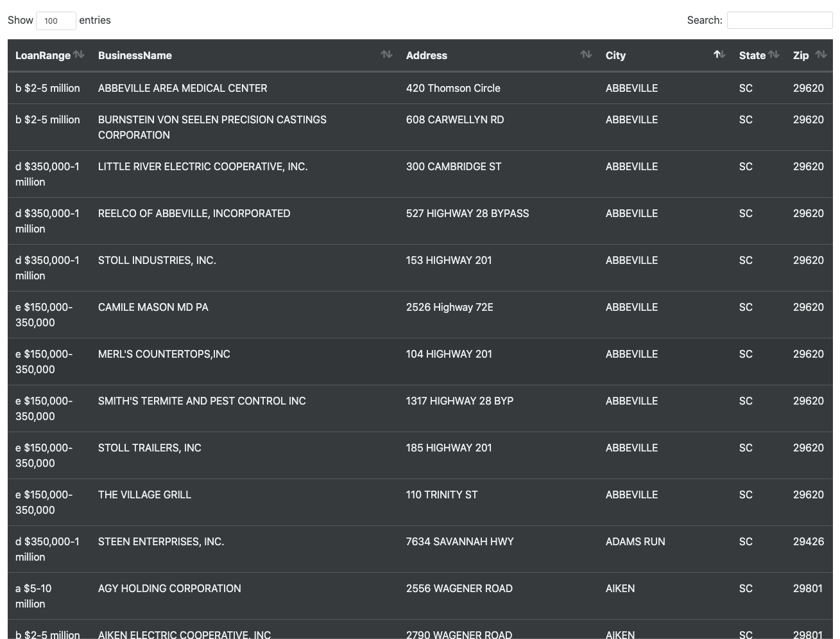This screenshot has width=840, height=639.
Task: Click address 420 Thomson Circle
Action: [x=453, y=88]
